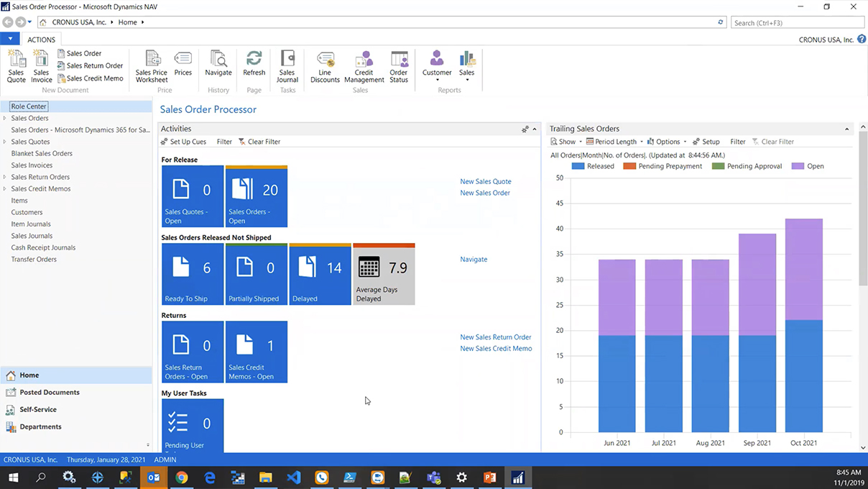This screenshot has width=868, height=489.
Task: Click the New Sales Return Order link
Action: 496,337
